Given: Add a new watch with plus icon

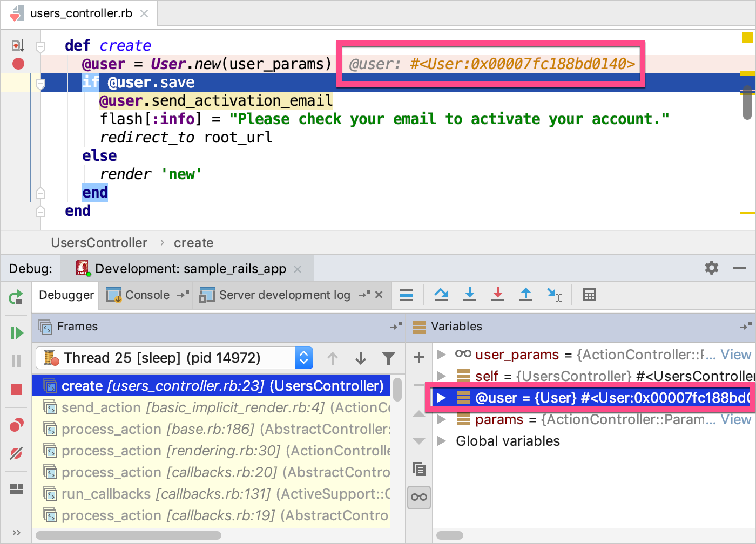Looking at the screenshot, I should tap(419, 357).
